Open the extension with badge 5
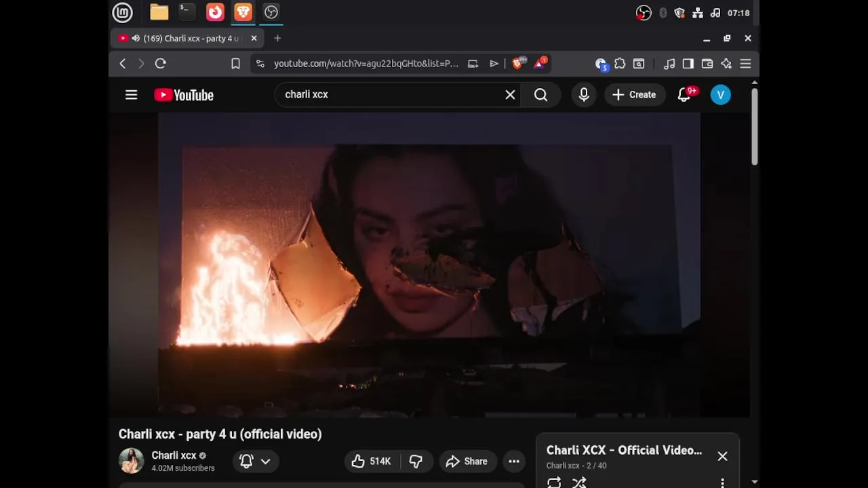The height and width of the screenshot is (488, 868). pos(601,64)
